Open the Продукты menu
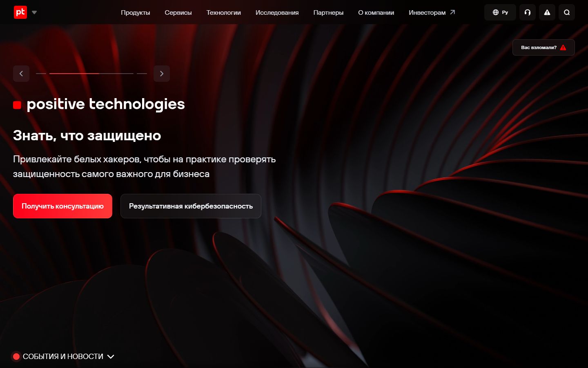Screen dimensions: 588x368 [136, 12]
